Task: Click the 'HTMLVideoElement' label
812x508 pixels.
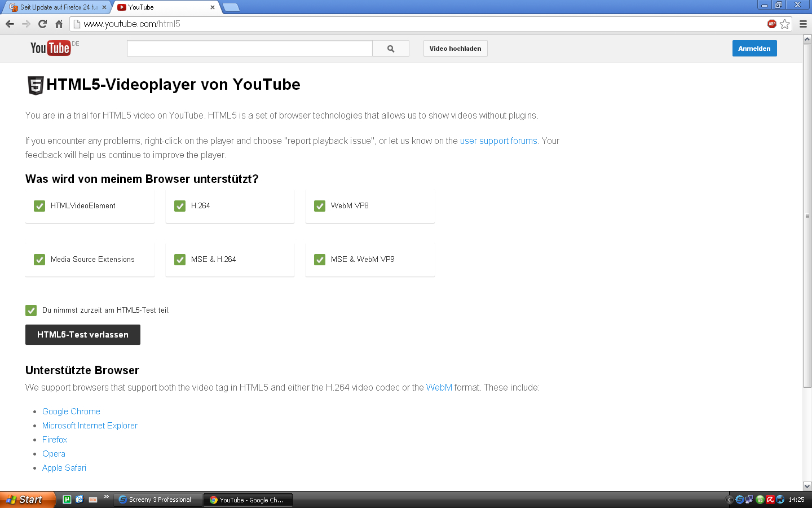Action: [x=83, y=206]
